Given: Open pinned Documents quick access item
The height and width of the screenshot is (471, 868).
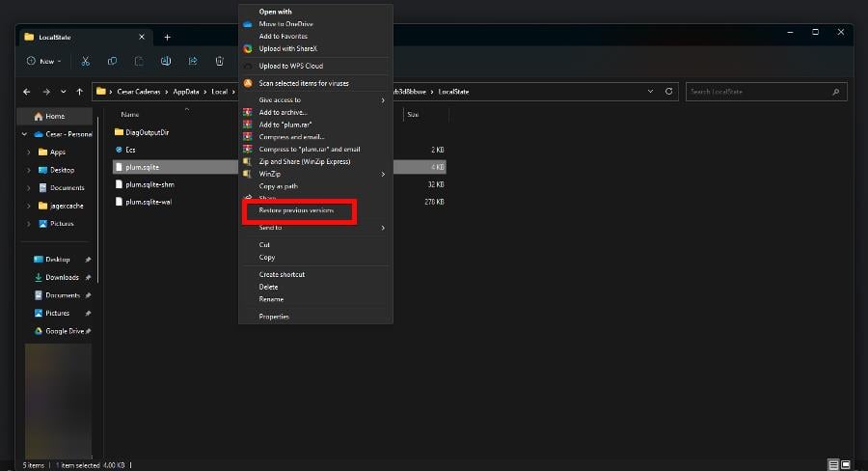Looking at the screenshot, I should pyautogui.click(x=57, y=295).
